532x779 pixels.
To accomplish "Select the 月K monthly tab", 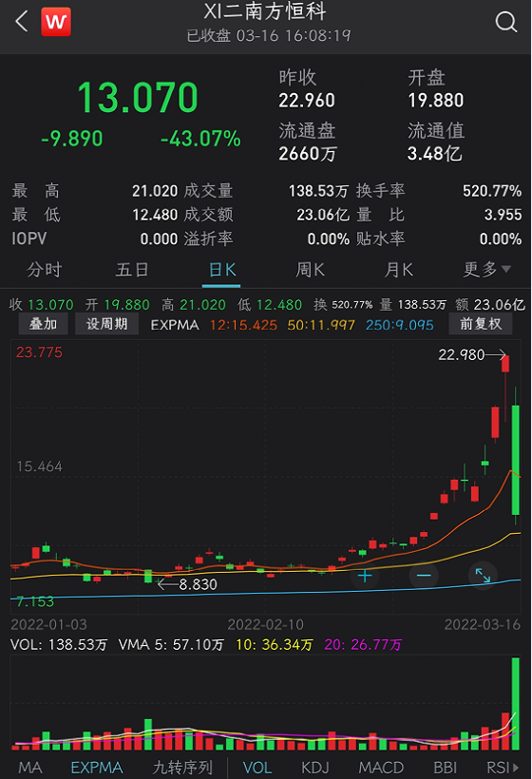I will pyautogui.click(x=398, y=270).
